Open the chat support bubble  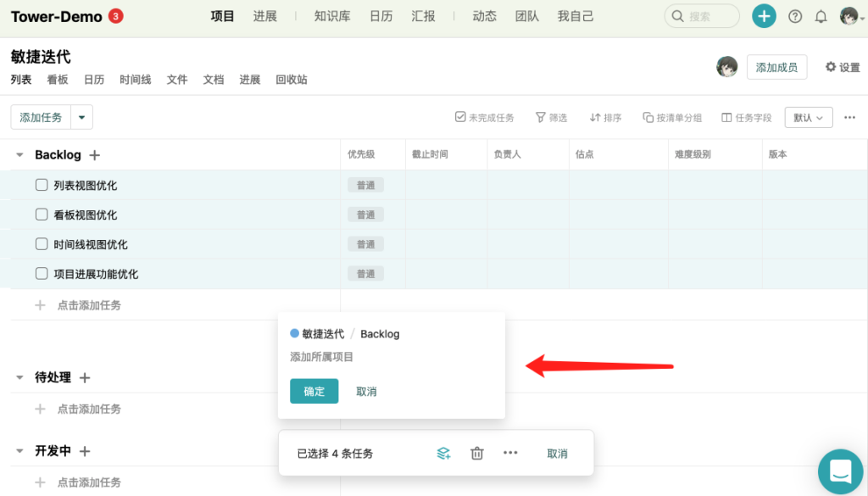[x=840, y=471]
